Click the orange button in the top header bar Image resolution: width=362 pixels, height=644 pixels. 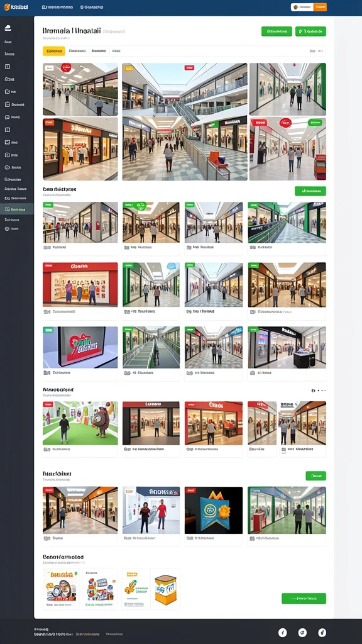pos(320,7)
